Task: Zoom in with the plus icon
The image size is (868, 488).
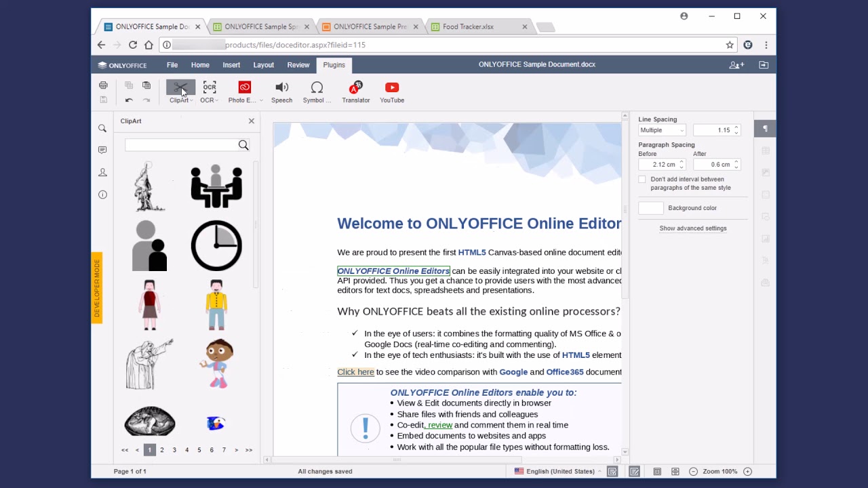Action: [747, 471]
